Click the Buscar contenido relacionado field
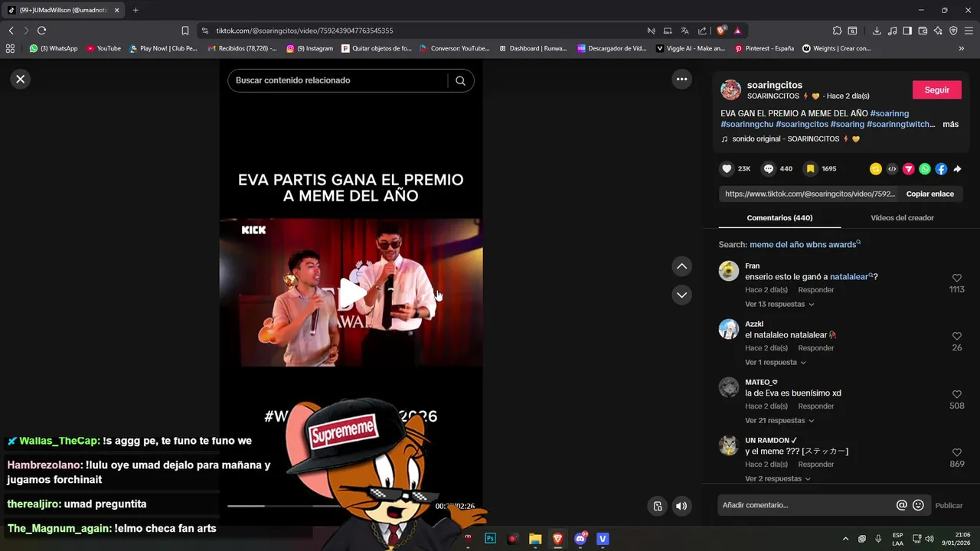 pos(337,80)
